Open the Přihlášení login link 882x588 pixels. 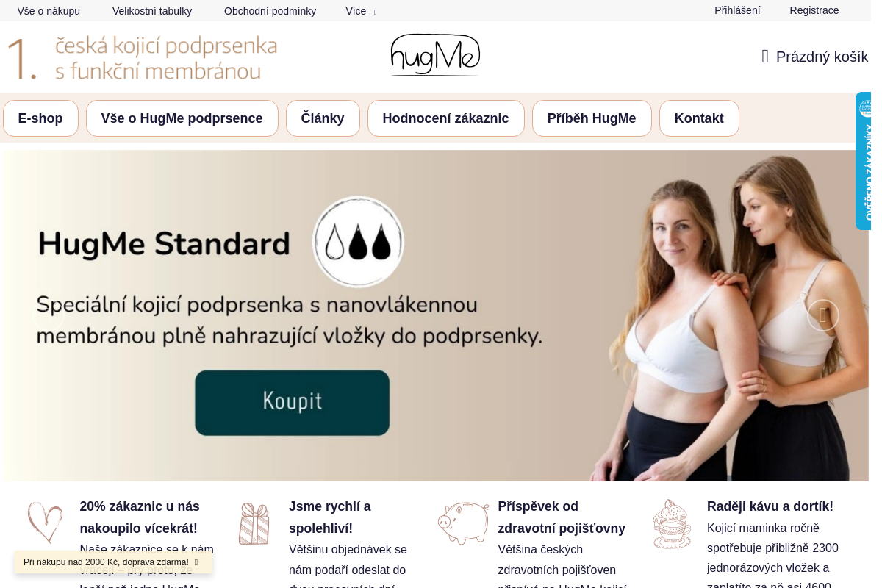click(x=737, y=10)
